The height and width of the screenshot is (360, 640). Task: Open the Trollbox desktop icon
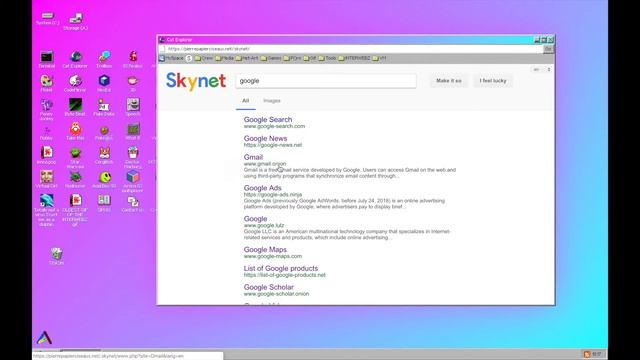104,59
